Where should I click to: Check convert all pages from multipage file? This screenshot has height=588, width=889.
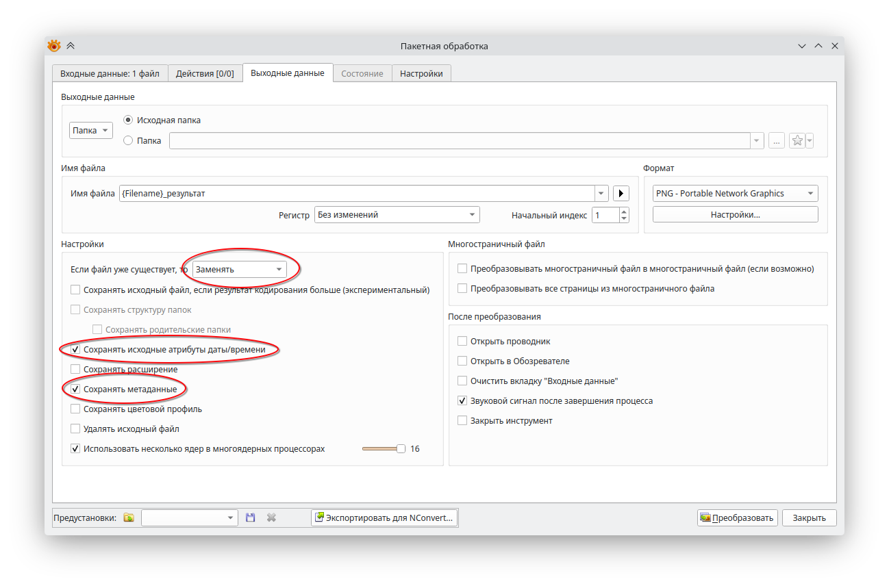point(462,289)
